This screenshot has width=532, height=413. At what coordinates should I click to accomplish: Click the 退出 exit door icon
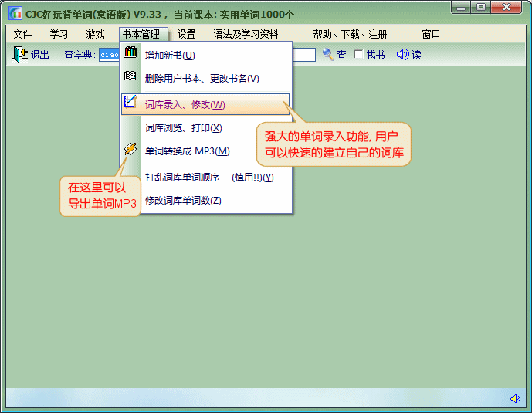tap(19, 55)
